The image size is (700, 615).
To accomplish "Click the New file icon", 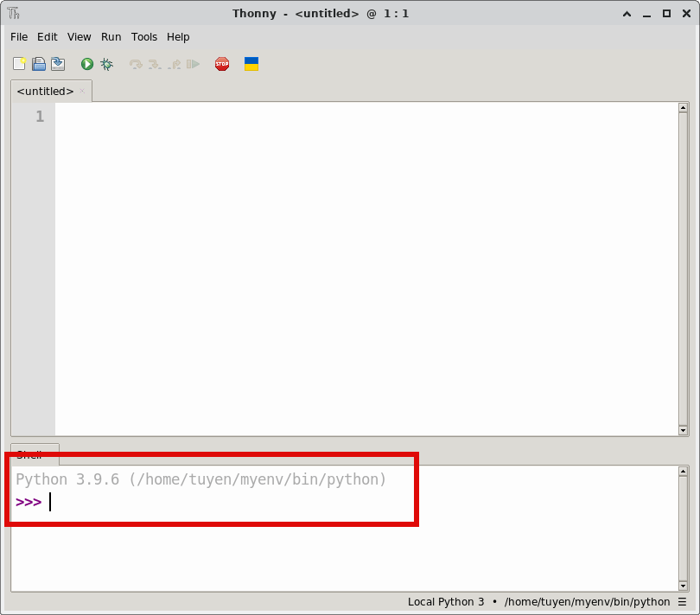I will [19, 64].
